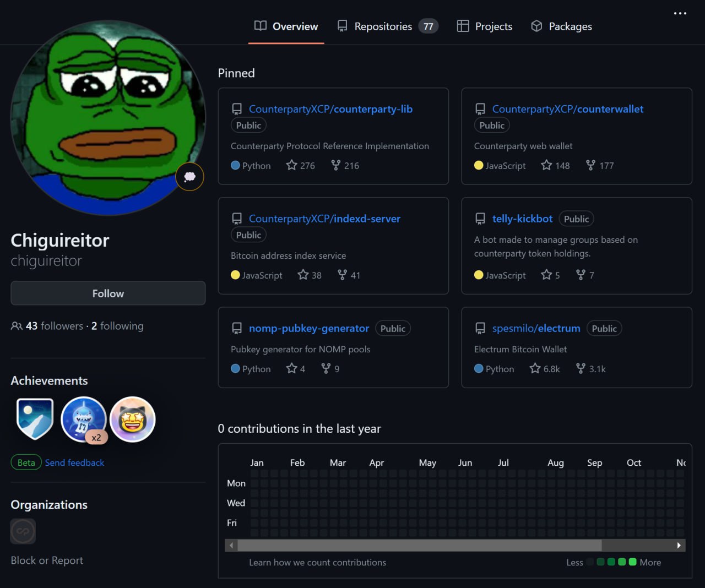The image size is (705, 588).
Task: Open the telly-kickbot repository link
Action: (x=522, y=219)
